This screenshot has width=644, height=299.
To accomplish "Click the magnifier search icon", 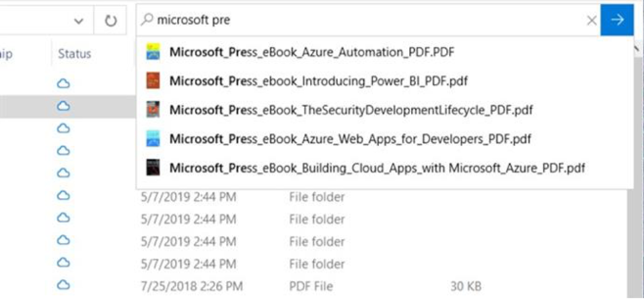I will click(x=147, y=19).
